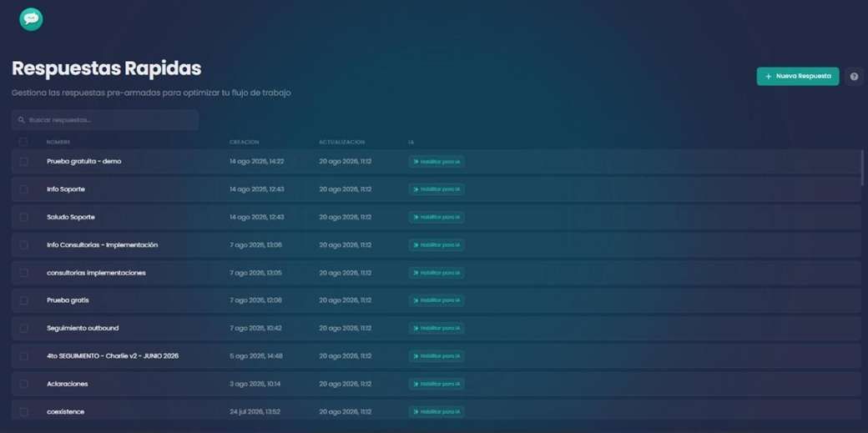Enable IA on Seguimiento outbound row
Image resolution: width=868 pixels, height=433 pixels.
[437, 329]
